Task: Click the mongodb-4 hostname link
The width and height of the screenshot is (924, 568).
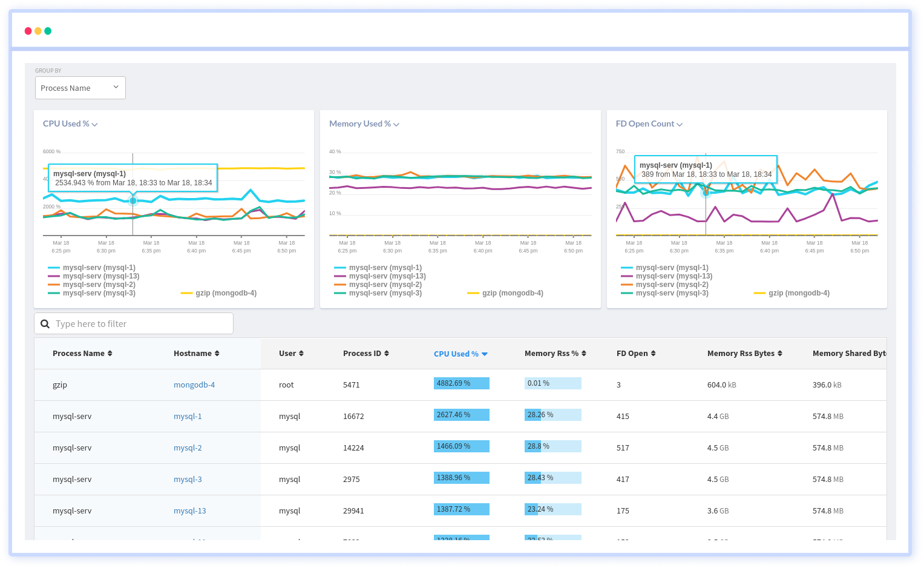Action: pos(194,385)
